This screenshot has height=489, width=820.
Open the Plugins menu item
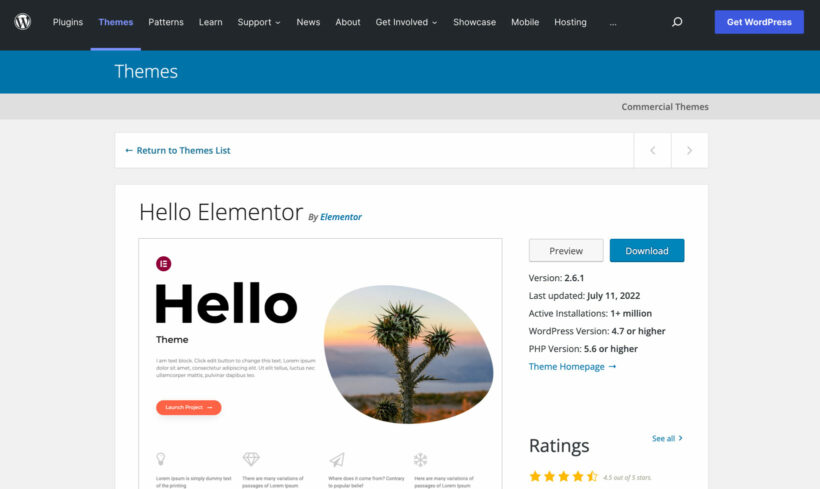pos(68,22)
